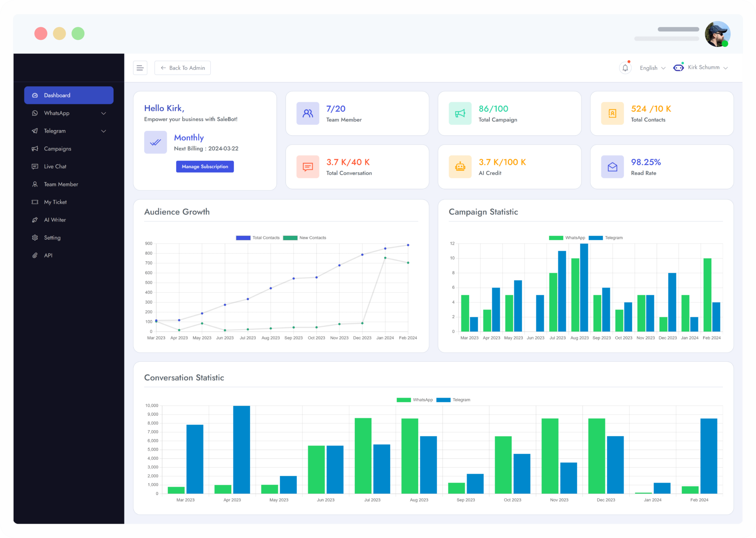Screen dimensions: 756x538
Task: Toggle Telegram legend in Campaign Statistic chart
Action: (605, 238)
